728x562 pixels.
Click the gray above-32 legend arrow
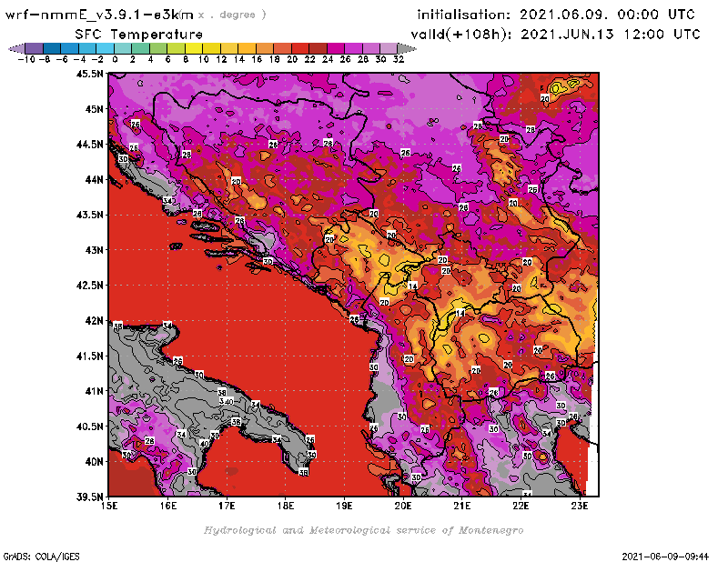407,48
